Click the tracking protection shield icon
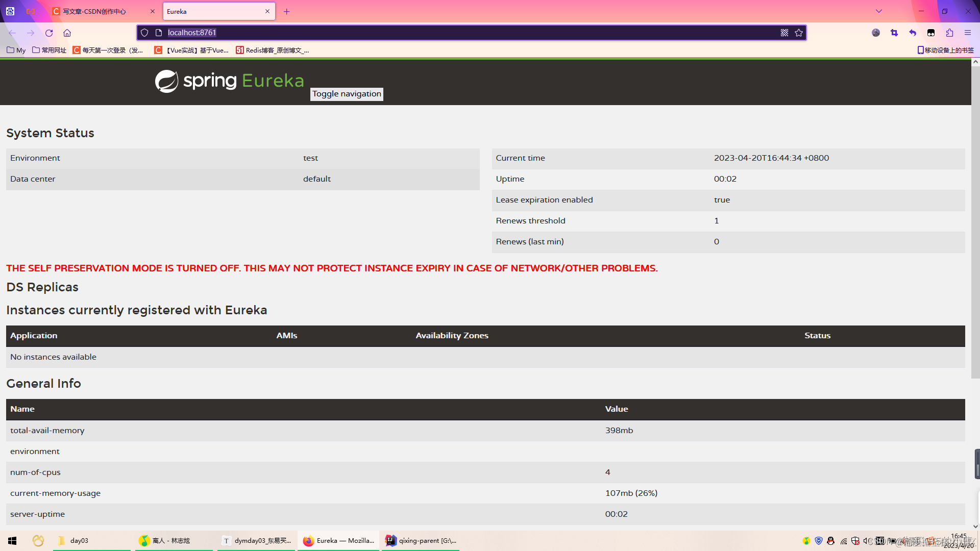Image resolution: width=980 pixels, height=551 pixels. [144, 33]
